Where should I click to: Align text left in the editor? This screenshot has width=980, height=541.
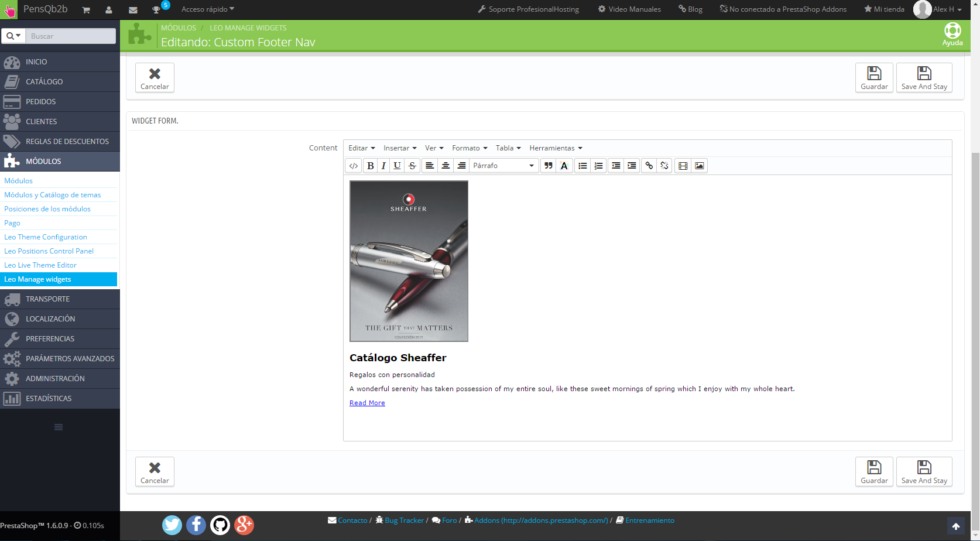[x=430, y=166]
